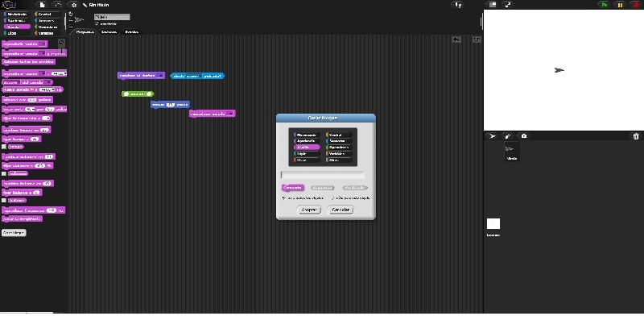Select the Operators category in the palette

pyautogui.click(x=48, y=27)
